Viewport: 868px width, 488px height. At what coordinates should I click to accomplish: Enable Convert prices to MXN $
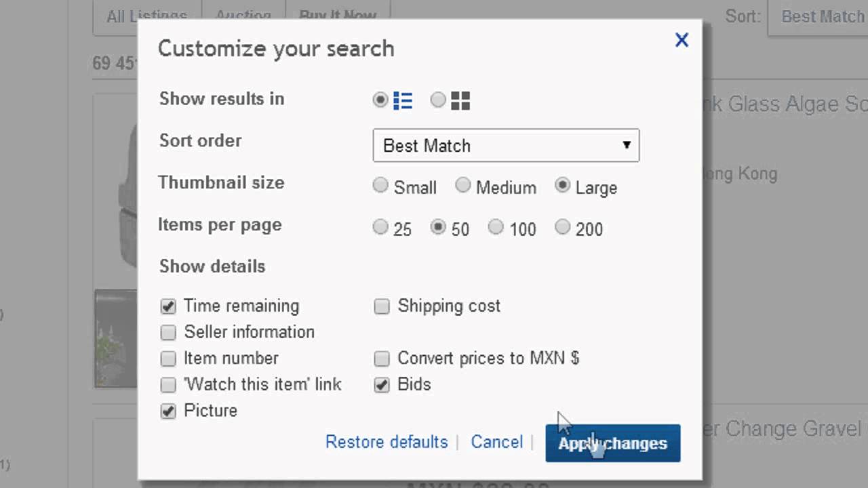[382, 359]
